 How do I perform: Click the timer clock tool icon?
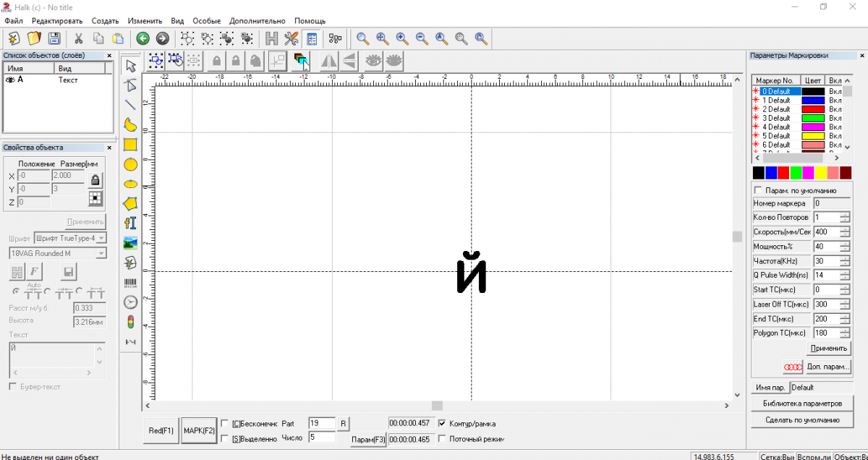(130, 302)
